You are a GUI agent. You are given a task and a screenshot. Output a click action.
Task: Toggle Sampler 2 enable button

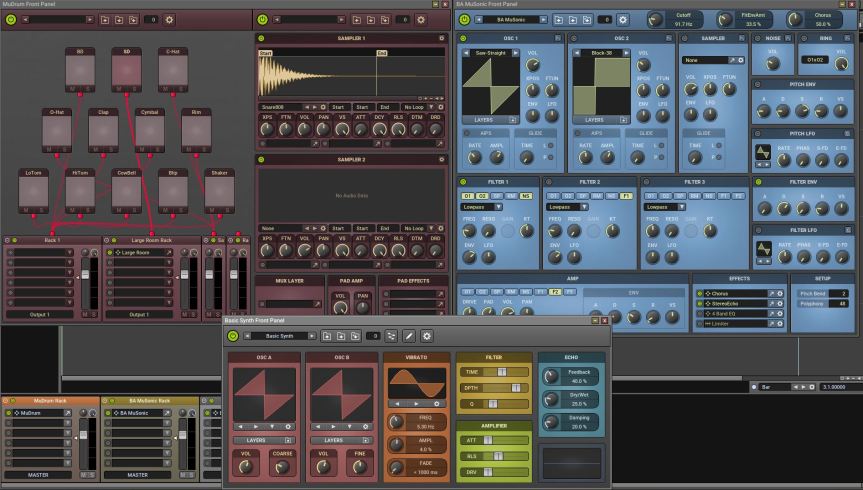[261, 160]
